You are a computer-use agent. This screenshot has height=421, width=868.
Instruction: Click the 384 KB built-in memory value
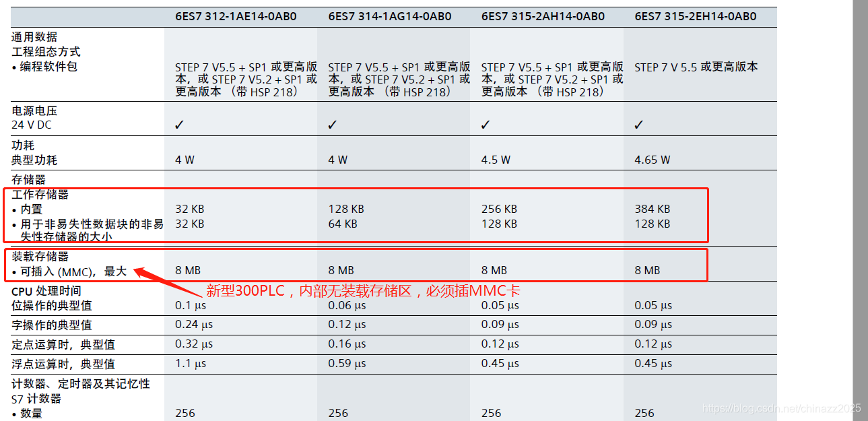tap(653, 209)
